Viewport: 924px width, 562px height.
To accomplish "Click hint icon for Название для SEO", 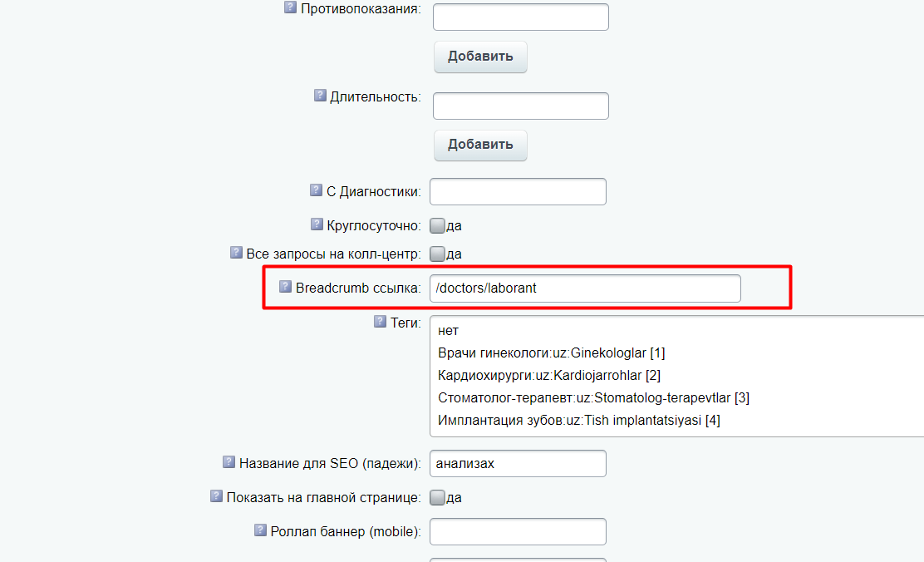I will (x=229, y=461).
